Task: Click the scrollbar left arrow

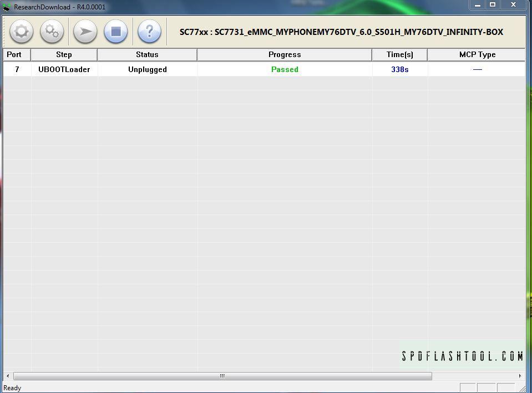Action: point(8,376)
